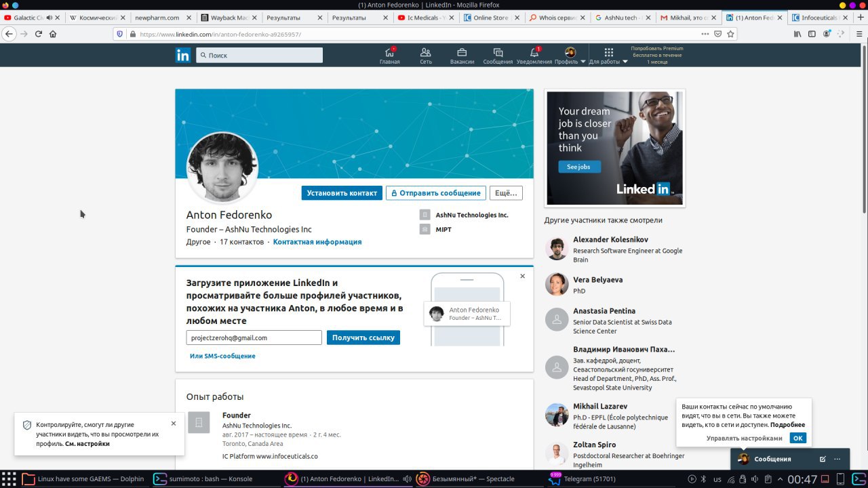Click OK in the contacts status popup
The image size is (868, 488).
coord(798,438)
